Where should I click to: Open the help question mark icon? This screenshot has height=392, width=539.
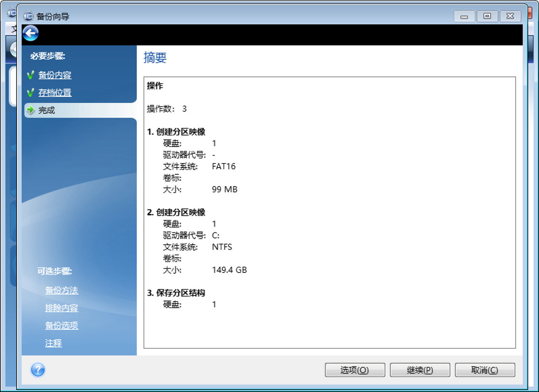38,370
